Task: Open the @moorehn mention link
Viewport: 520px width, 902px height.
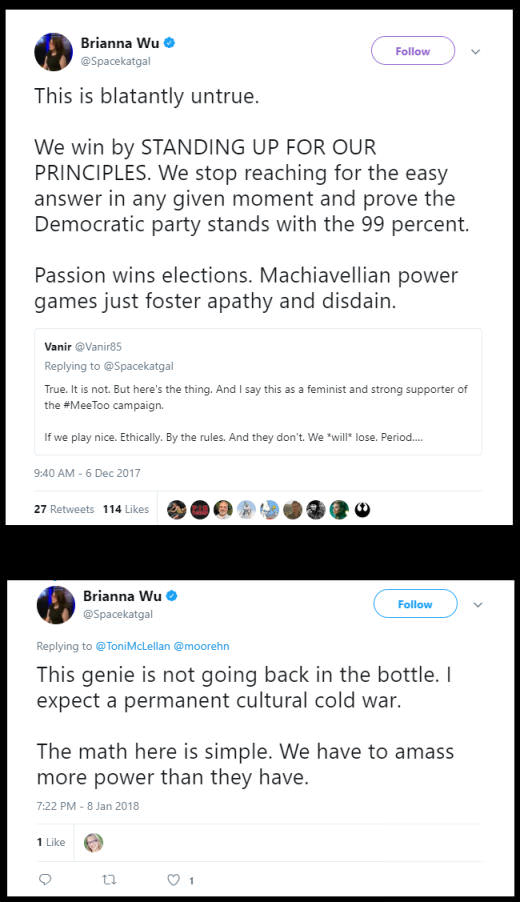Action: [201, 646]
